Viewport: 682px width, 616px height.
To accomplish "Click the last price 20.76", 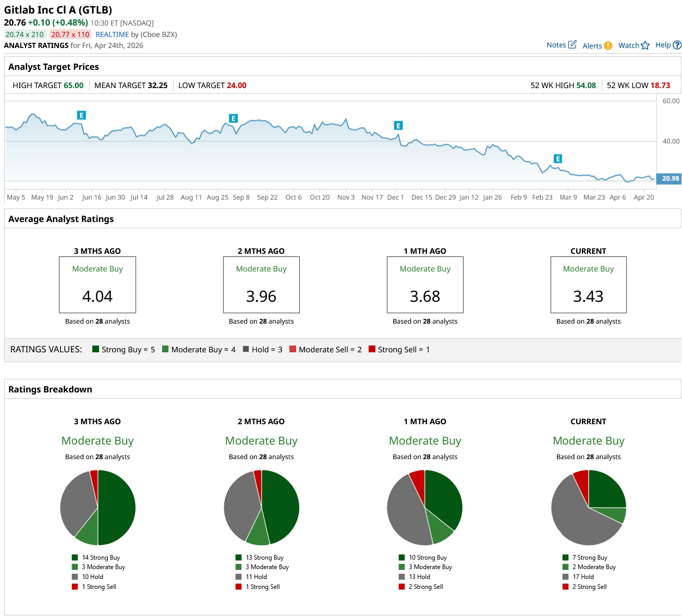I will 15,22.
